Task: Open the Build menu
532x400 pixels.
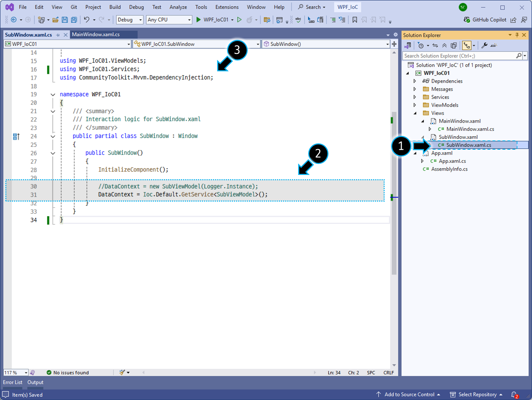Action: [x=115, y=7]
